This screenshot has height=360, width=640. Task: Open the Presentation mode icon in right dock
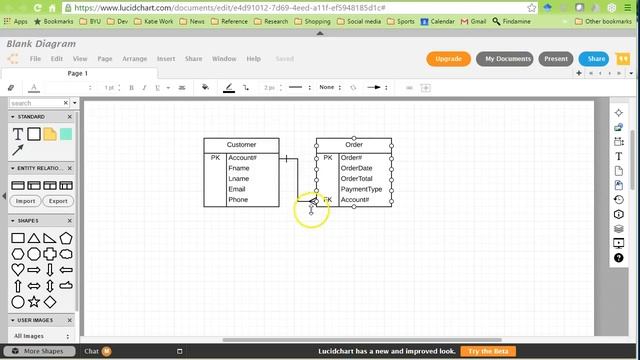(x=619, y=244)
